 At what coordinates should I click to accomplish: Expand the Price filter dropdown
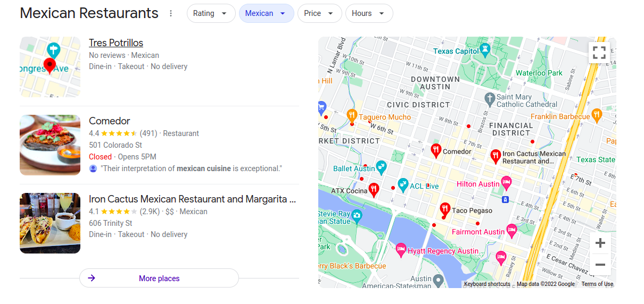(319, 13)
